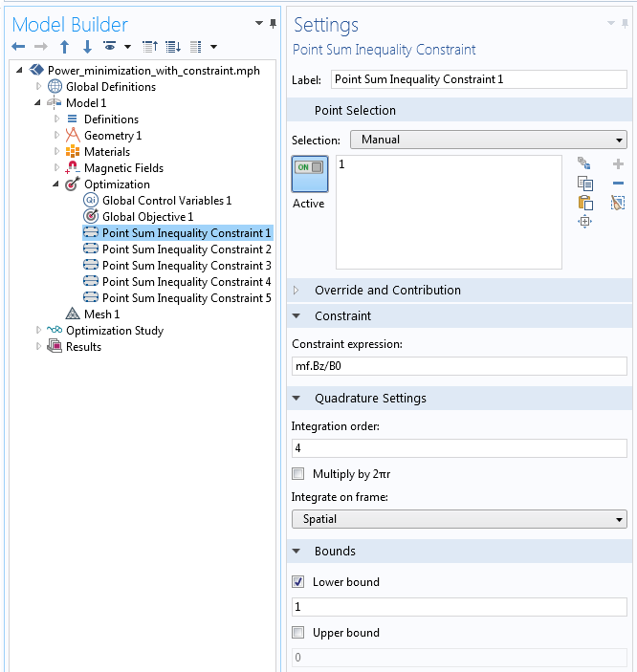Open Integrate on frame Spatial dropdown
This screenshot has width=637, height=672.
click(x=459, y=519)
